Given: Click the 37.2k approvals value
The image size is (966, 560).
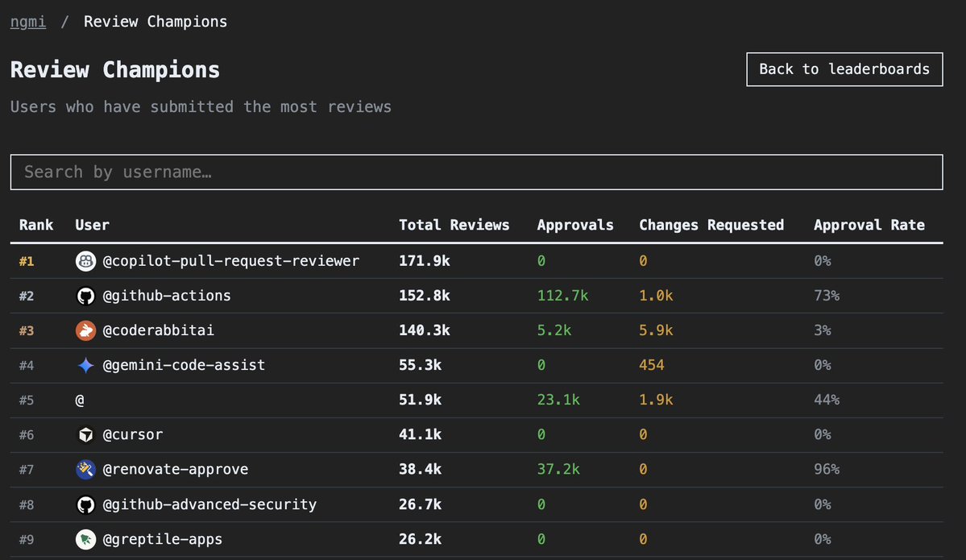Looking at the screenshot, I should [559, 470].
